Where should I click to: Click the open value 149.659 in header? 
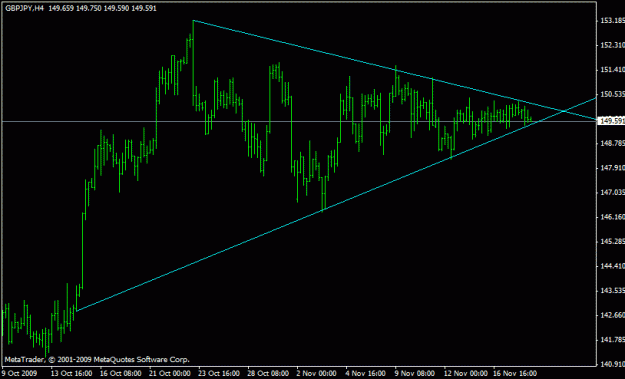click(61, 8)
